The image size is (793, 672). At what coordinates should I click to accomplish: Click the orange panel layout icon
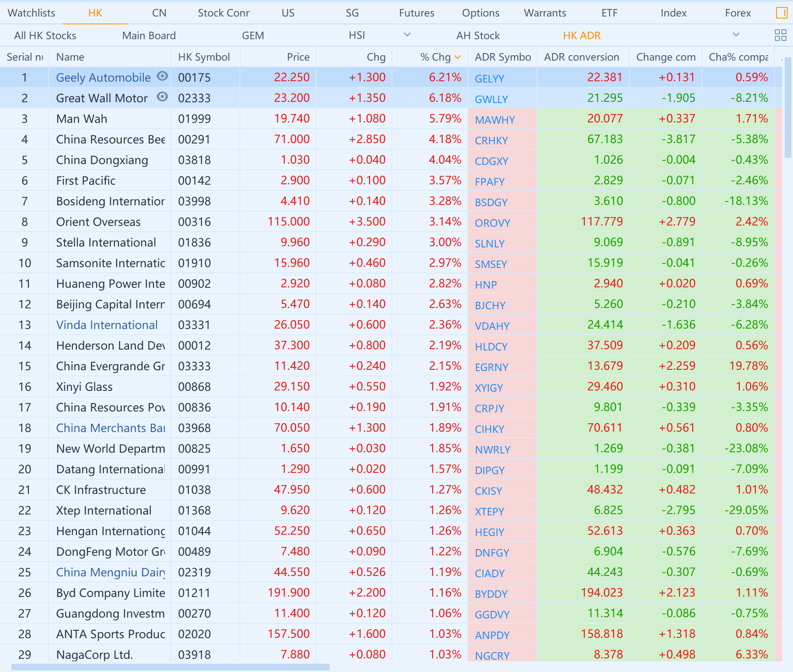tap(781, 13)
